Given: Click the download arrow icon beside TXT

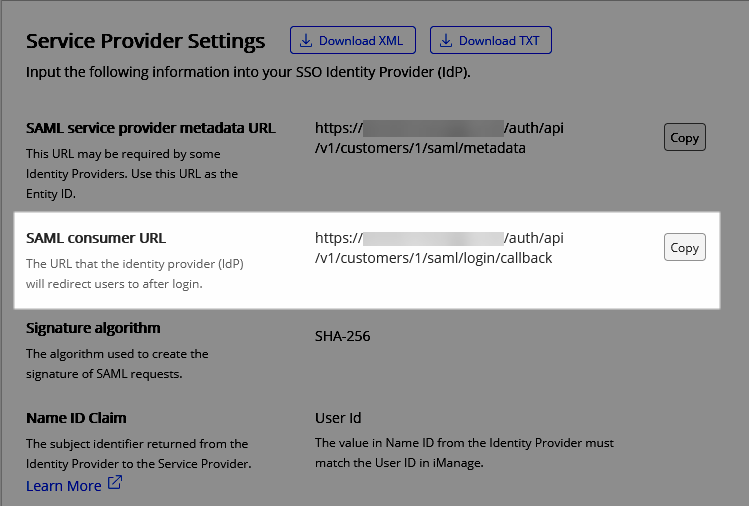Looking at the screenshot, I should [445, 41].
